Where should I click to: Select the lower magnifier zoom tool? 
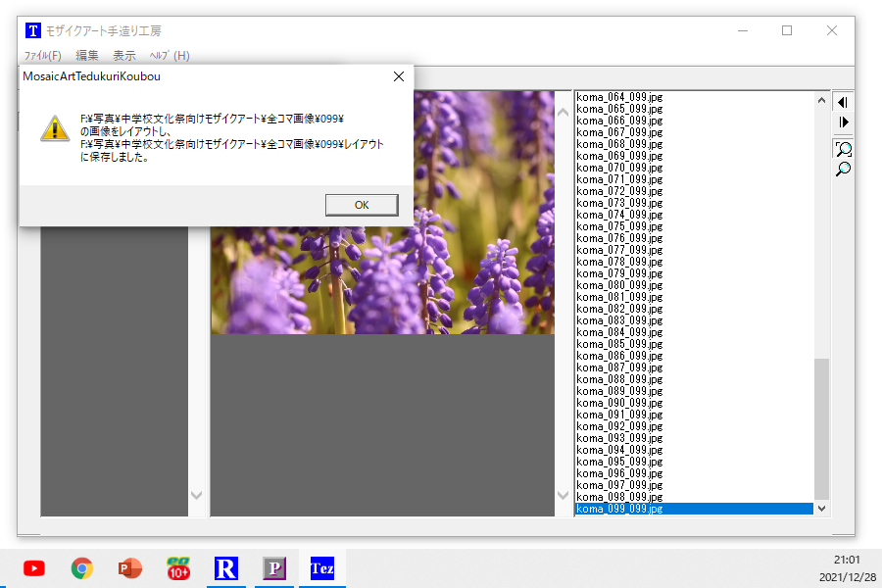[843, 169]
